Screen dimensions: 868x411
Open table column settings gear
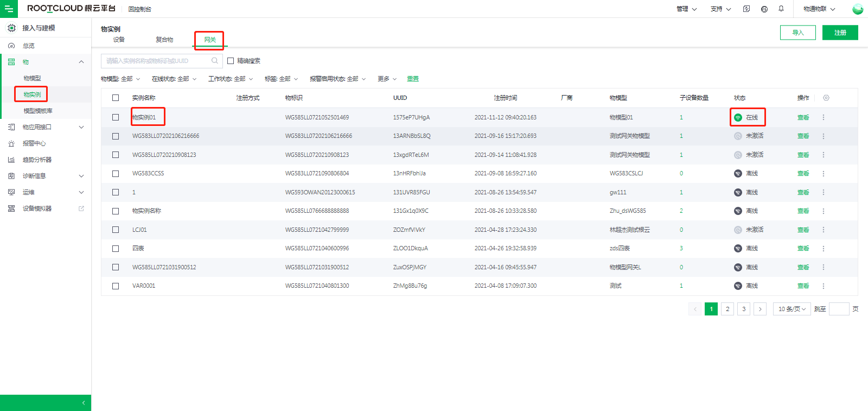[826, 98]
